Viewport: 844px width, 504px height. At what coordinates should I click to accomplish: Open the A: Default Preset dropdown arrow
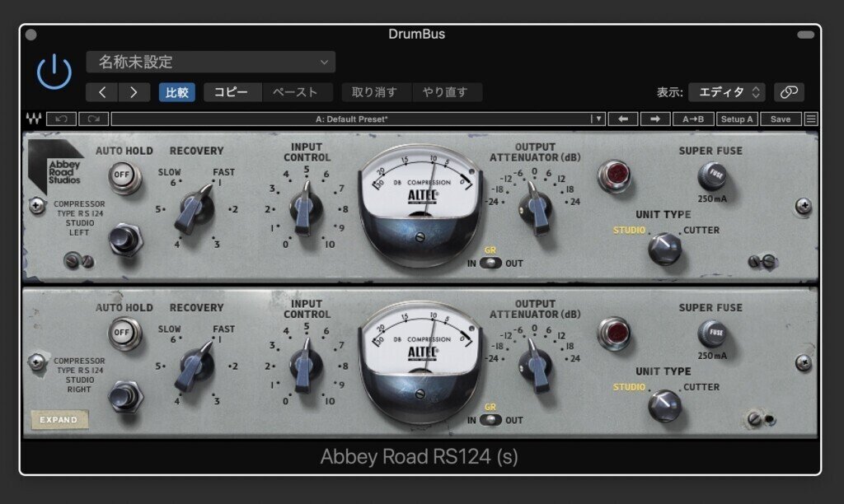[x=598, y=119]
